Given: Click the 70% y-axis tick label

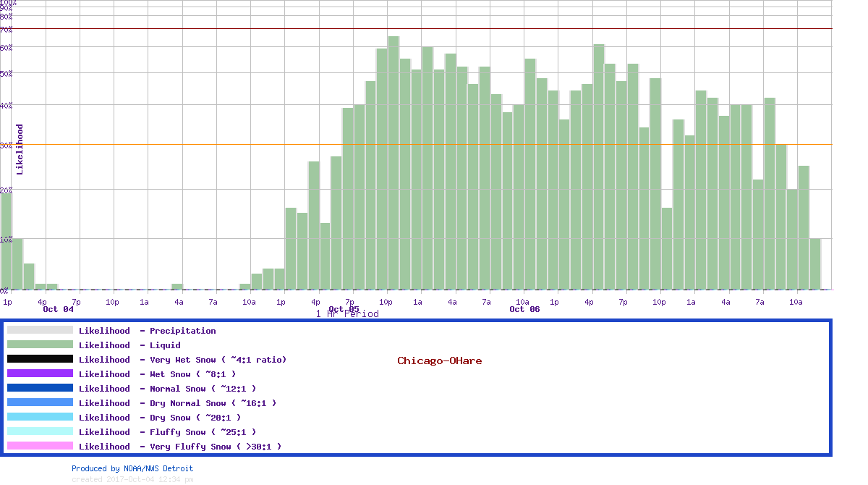Looking at the screenshot, I should (x=7, y=30).
